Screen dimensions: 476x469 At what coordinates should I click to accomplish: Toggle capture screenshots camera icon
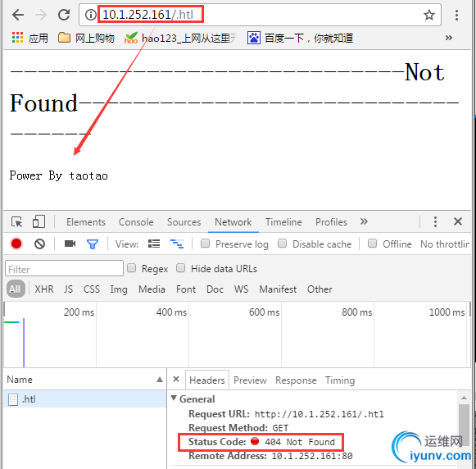click(70, 244)
